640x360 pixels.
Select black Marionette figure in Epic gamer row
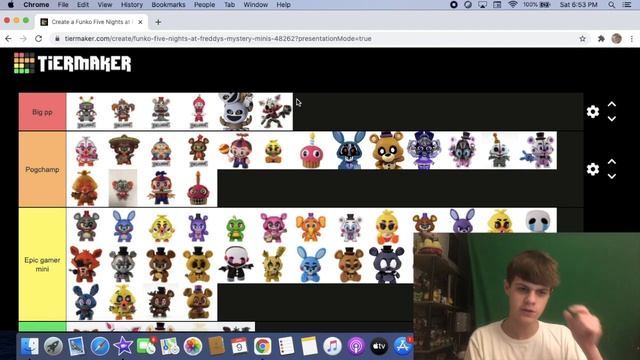[x=236, y=264]
